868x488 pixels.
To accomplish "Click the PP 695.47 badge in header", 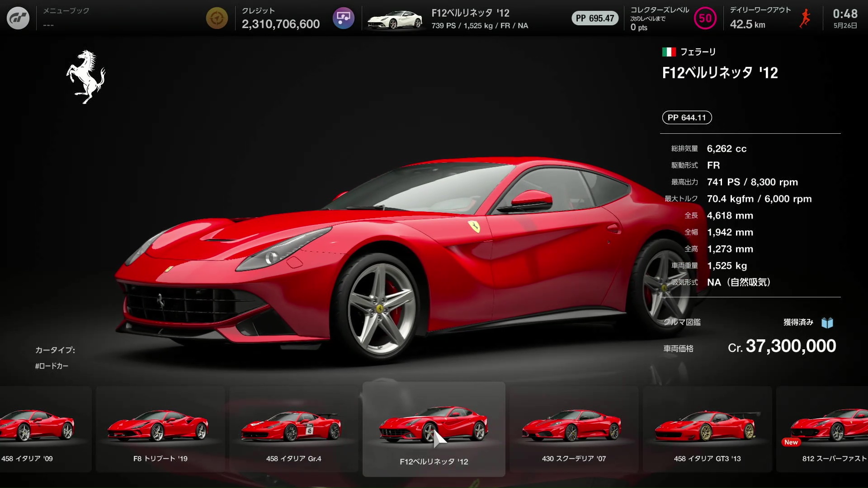I will tap(595, 18).
